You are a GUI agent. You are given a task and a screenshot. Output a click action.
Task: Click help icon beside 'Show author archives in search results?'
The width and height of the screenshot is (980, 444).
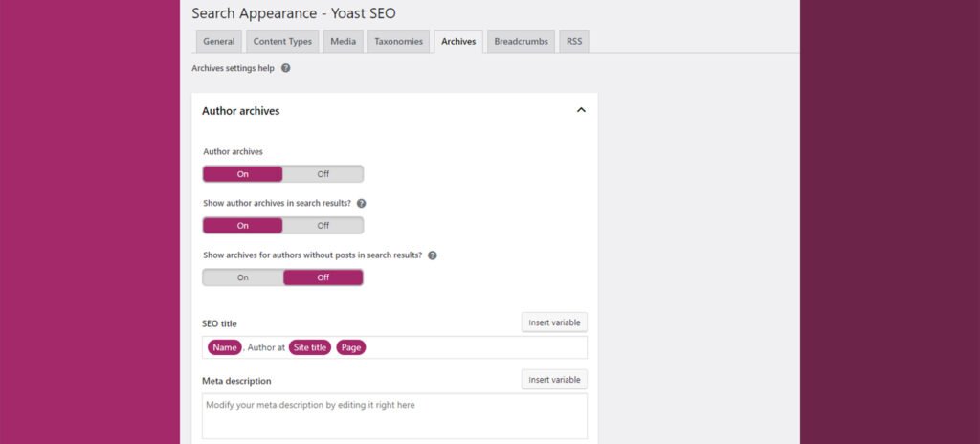[361, 203]
